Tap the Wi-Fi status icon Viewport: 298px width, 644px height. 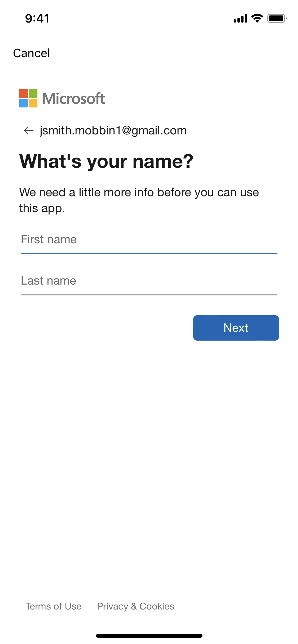(x=257, y=18)
